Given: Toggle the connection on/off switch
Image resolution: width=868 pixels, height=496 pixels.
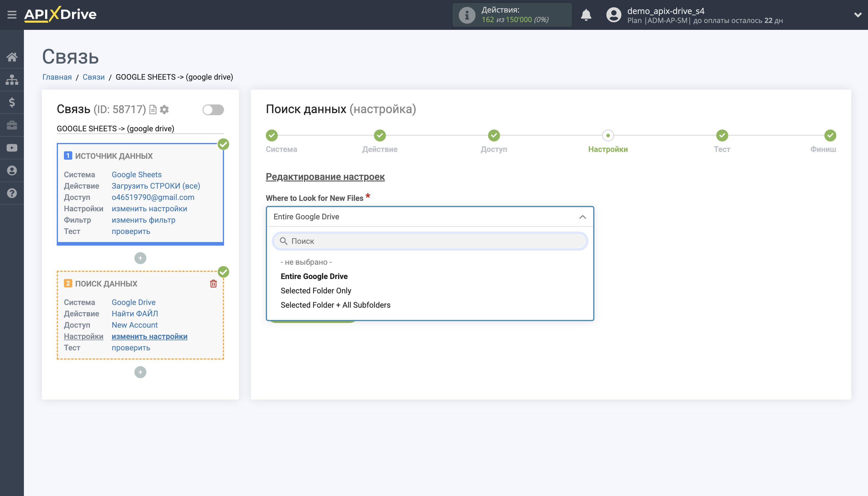Looking at the screenshot, I should click(x=213, y=110).
